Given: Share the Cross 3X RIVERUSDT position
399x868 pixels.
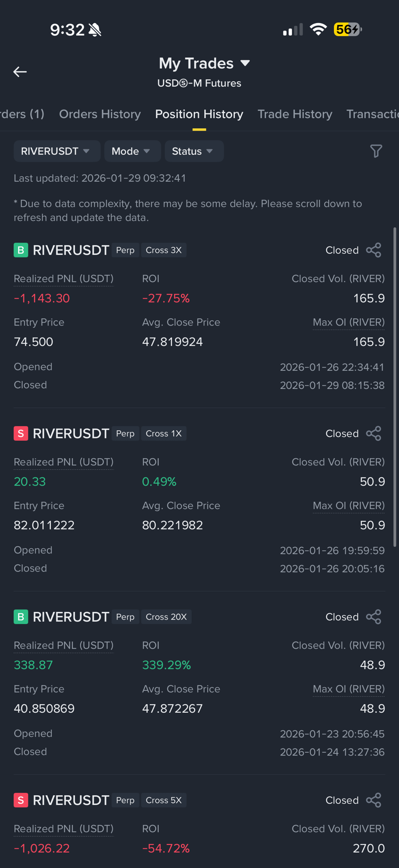Looking at the screenshot, I should pos(373,250).
